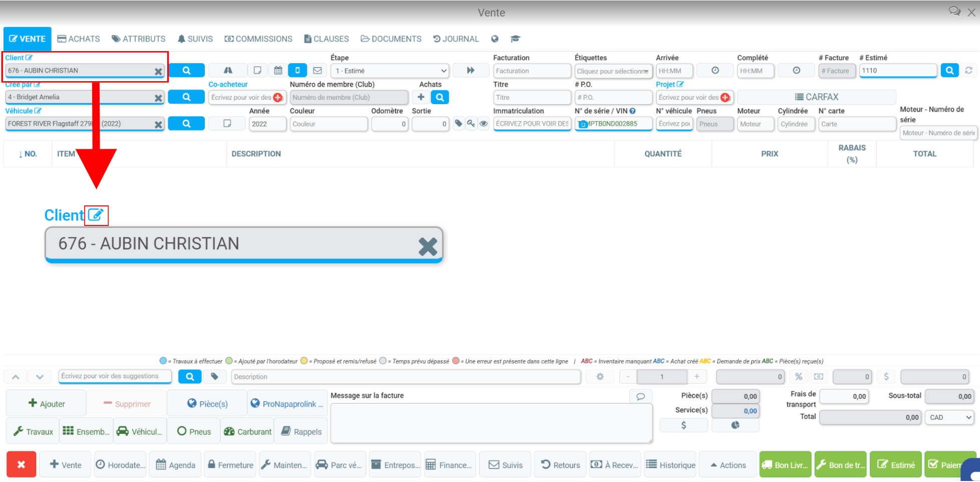Viewport: 980px width, 482px height.
Task: Search item suggestions with magnifier button
Action: coord(190,377)
